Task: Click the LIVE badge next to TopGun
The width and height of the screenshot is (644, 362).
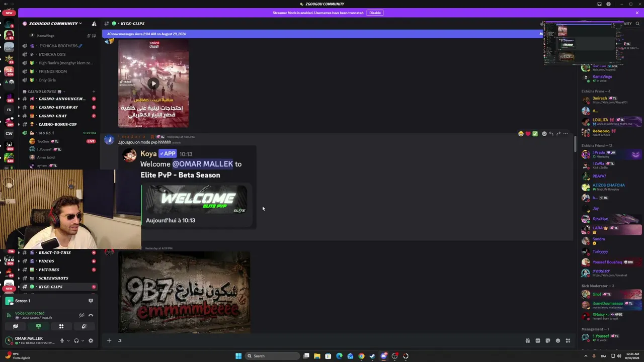Action: (91, 141)
